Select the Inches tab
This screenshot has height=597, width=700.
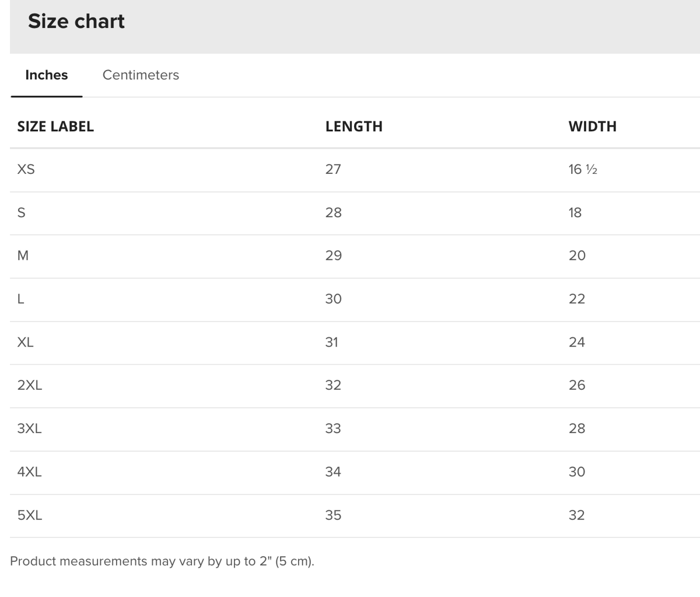[x=47, y=75]
